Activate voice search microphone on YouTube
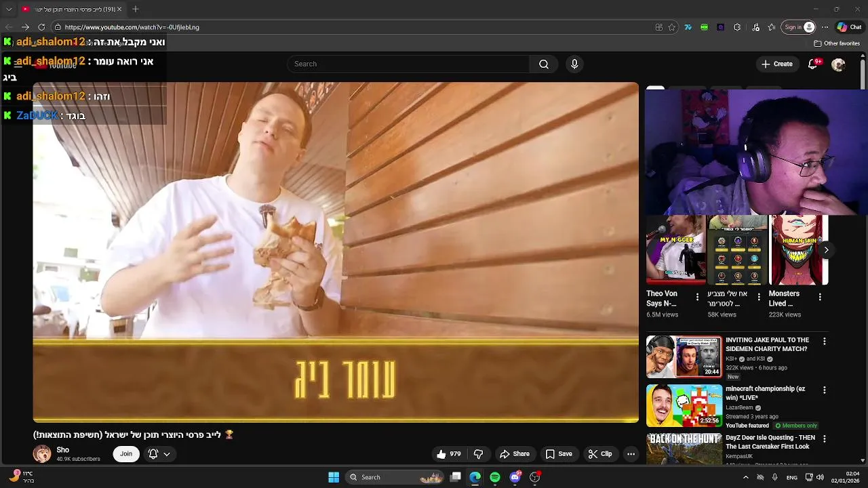The image size is (868, 488). pos(574,64)
